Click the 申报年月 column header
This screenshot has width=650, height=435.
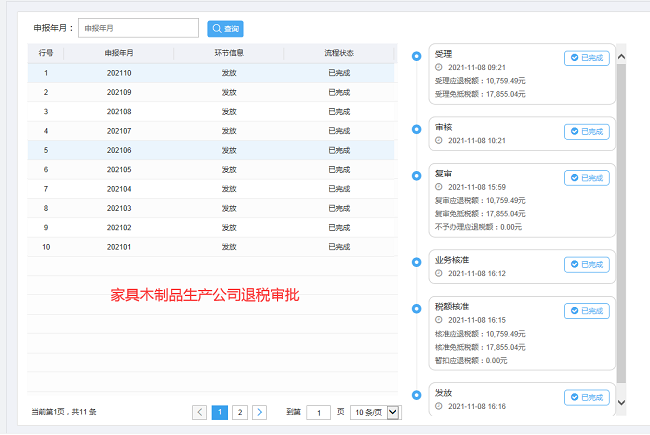(119, 53)
